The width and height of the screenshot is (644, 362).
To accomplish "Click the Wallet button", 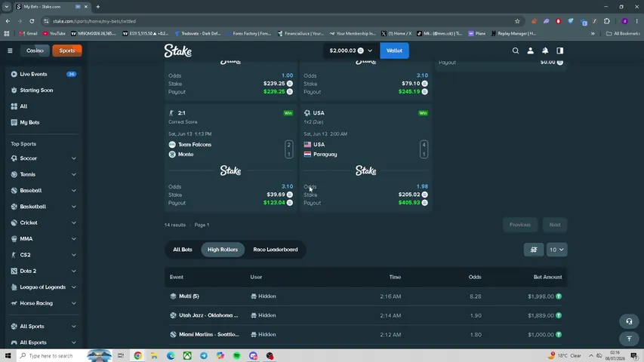I will [394, 51].
